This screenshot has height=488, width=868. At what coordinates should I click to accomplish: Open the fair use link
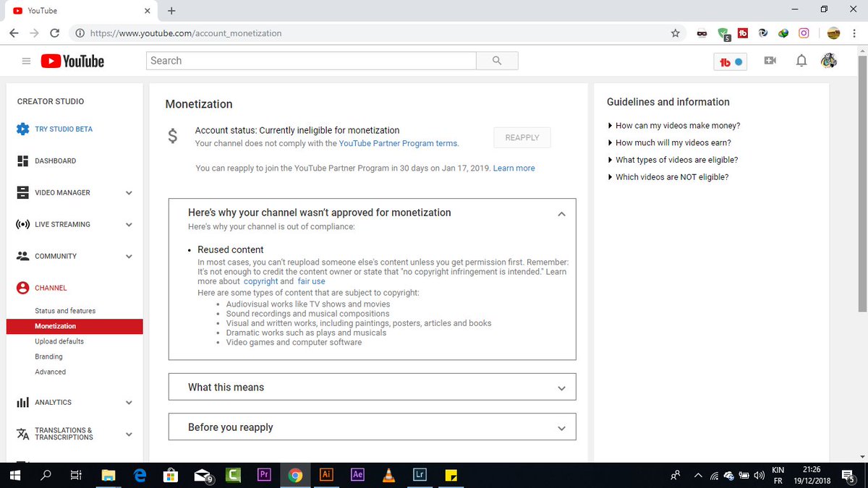tap(311, 281)
